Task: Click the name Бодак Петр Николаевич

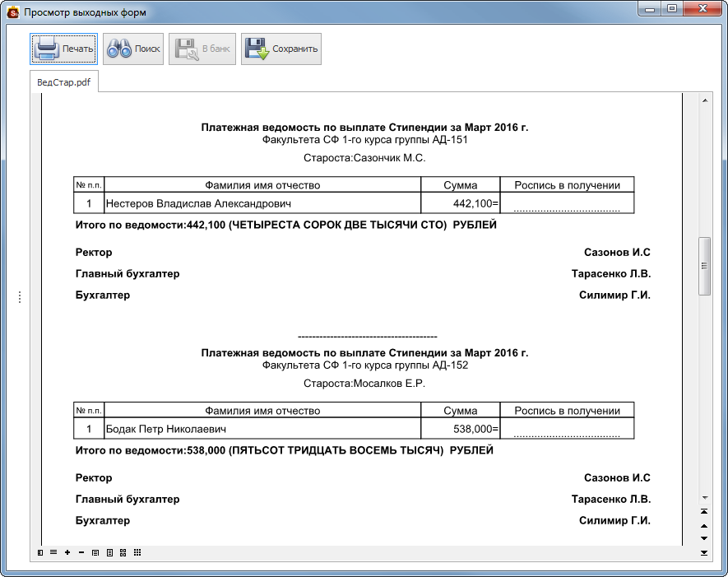Action: tap(166, 429)
